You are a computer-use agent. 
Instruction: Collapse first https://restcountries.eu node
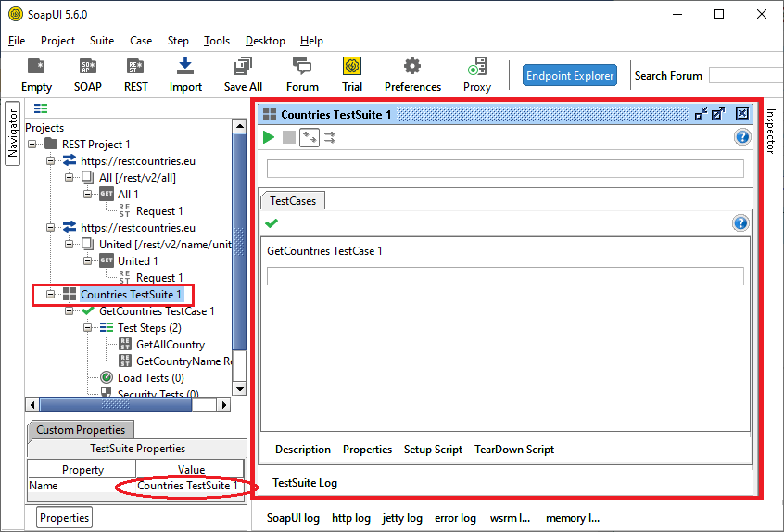[50, 161]
